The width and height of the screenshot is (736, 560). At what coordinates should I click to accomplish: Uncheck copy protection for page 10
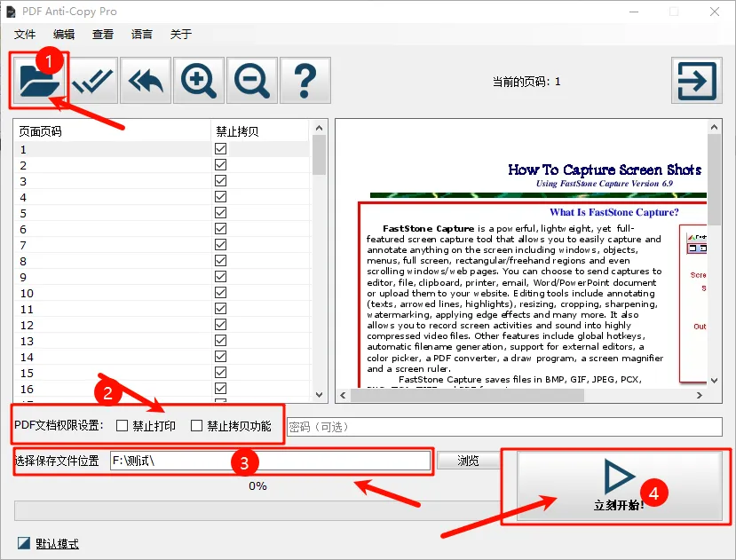tap(220, 293)
